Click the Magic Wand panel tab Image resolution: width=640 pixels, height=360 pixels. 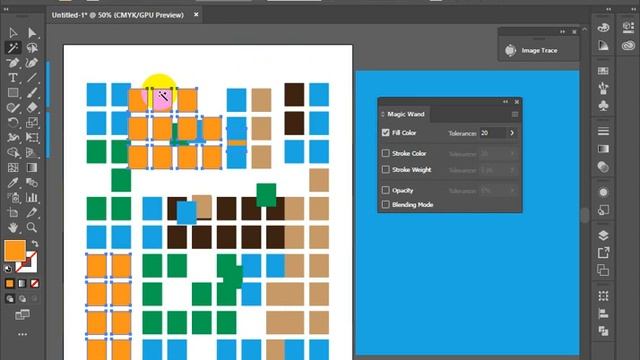[406, 114]
